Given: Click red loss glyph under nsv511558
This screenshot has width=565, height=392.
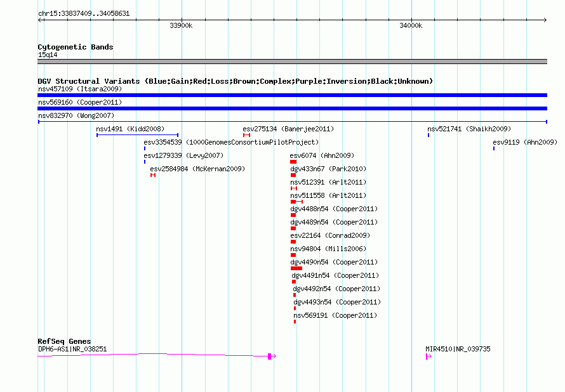Looking at the screenshot, I should click(x=296, y=202).
